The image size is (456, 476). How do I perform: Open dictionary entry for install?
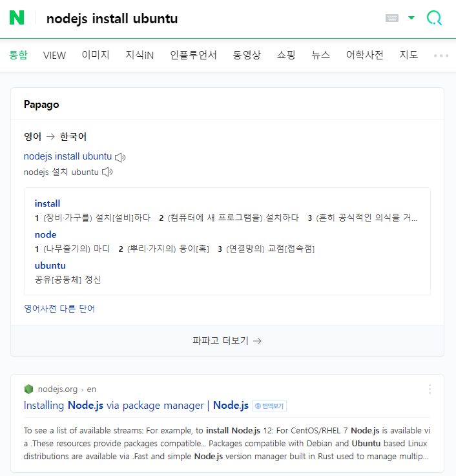coord(47,203)
